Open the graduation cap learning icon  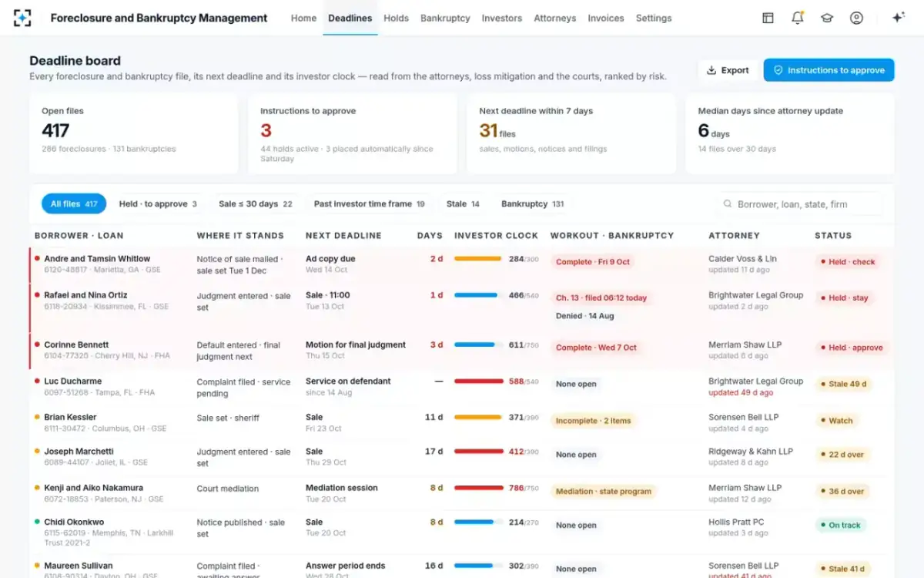(827, 18)
